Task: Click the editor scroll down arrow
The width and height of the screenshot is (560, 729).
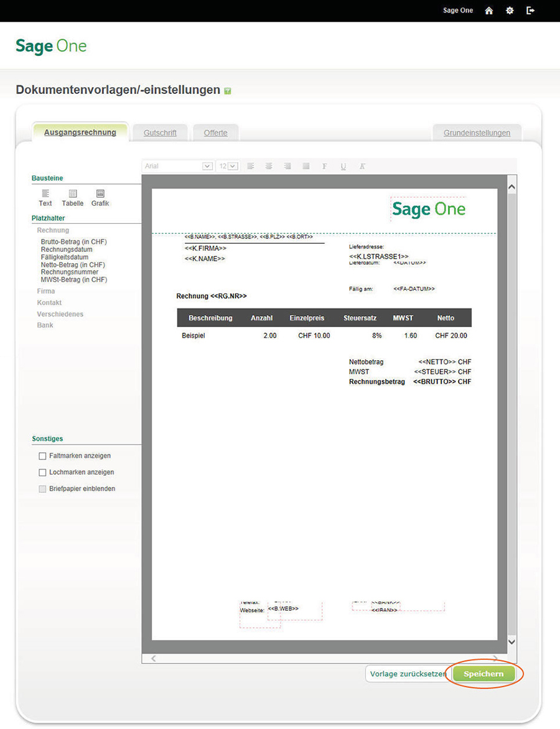Action: pyautogui.click(x=511, y=642)
